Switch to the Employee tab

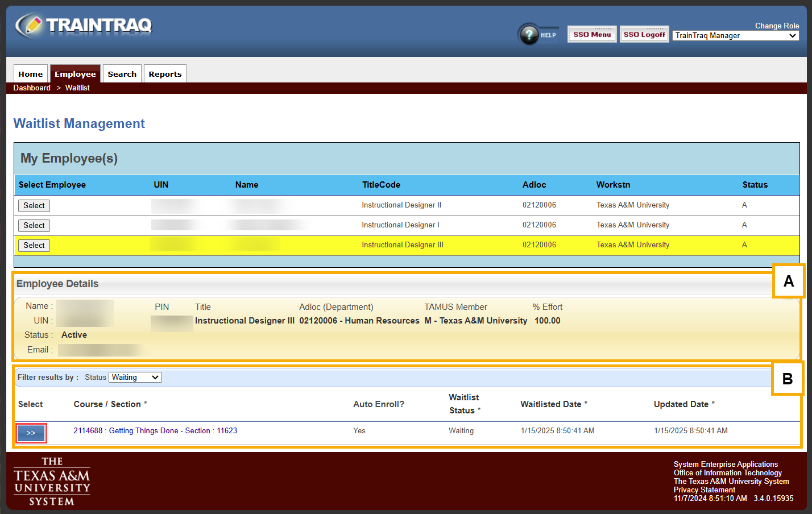click(x=75, y=74)
